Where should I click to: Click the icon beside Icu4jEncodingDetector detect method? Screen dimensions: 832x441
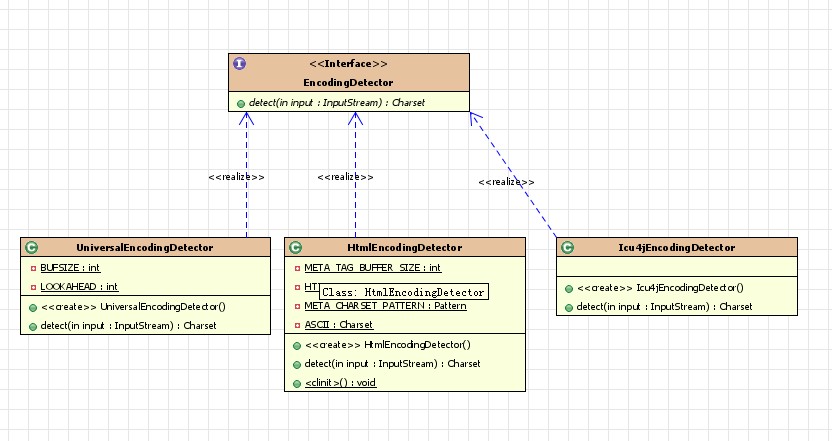point(569,308)
